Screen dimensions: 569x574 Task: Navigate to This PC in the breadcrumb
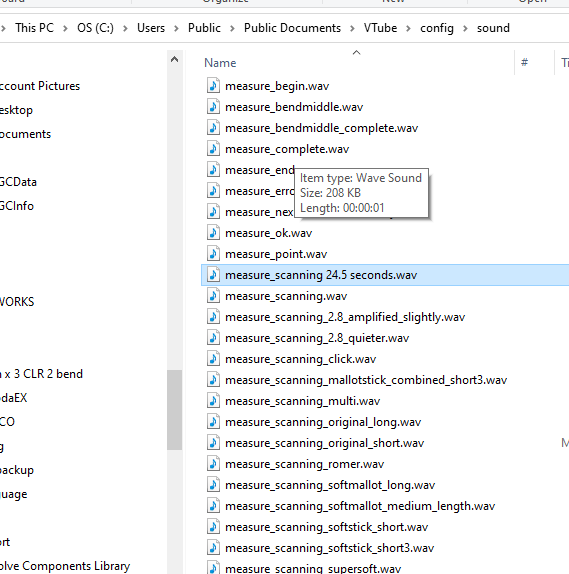[x=34, y=28]
